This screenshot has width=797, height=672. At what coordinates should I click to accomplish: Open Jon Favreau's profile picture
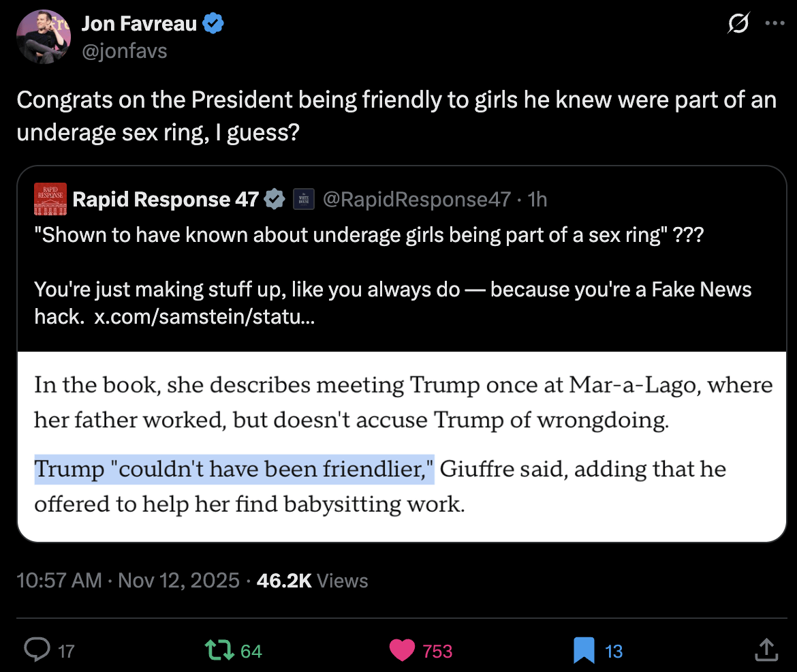pos(43,37)
